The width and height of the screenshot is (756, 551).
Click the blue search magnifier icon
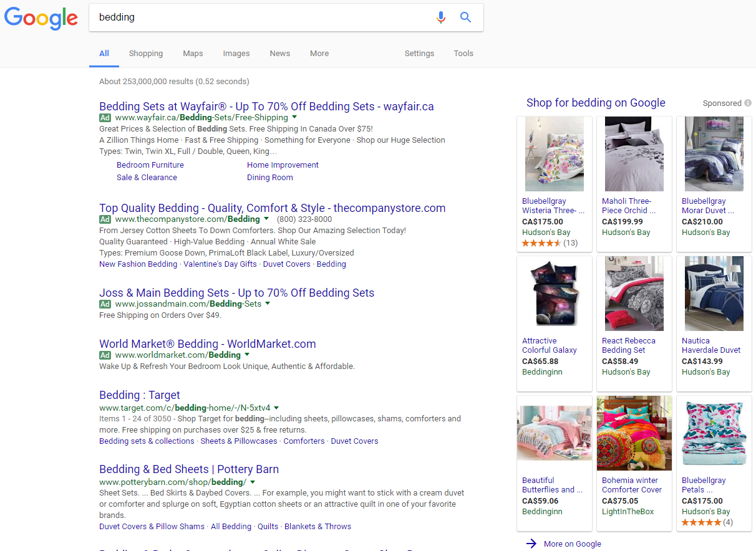coord(465,17)
